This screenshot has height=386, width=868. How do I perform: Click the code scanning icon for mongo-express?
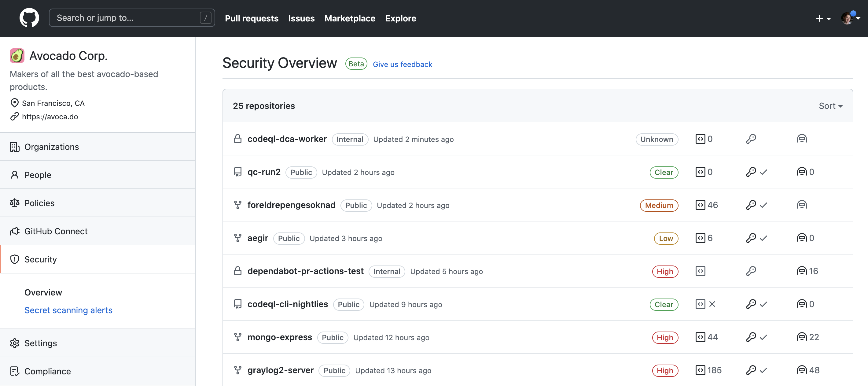click(700, 337)
